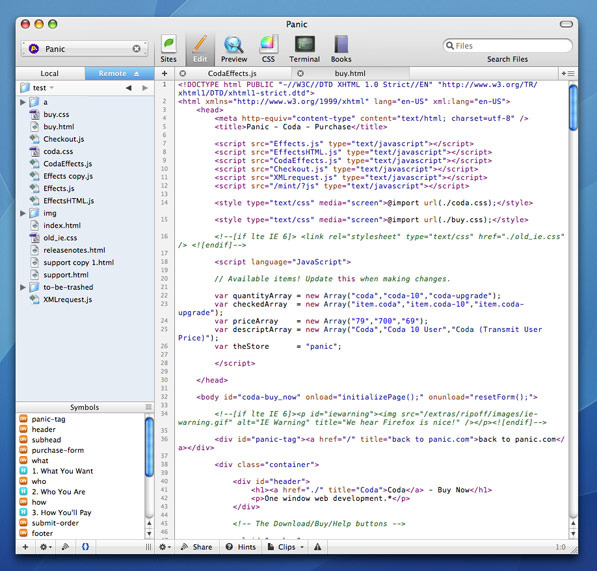
Task: Open the Sites view
Action: click(168, 49)
